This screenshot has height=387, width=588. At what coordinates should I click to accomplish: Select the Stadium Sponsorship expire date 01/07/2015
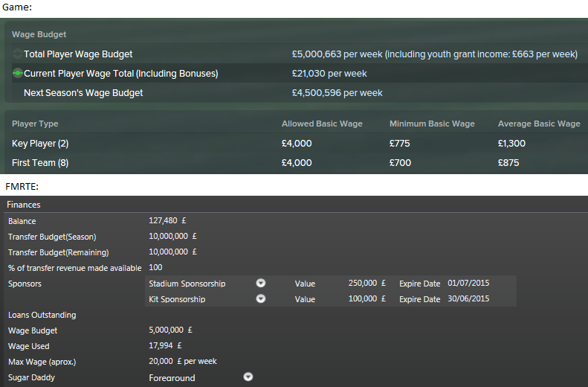tap(468, 284)
